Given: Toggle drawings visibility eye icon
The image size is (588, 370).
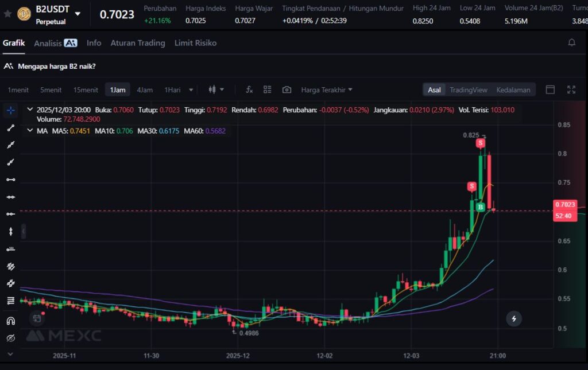Looking at the screenshot, I should (x=10, y=338).
